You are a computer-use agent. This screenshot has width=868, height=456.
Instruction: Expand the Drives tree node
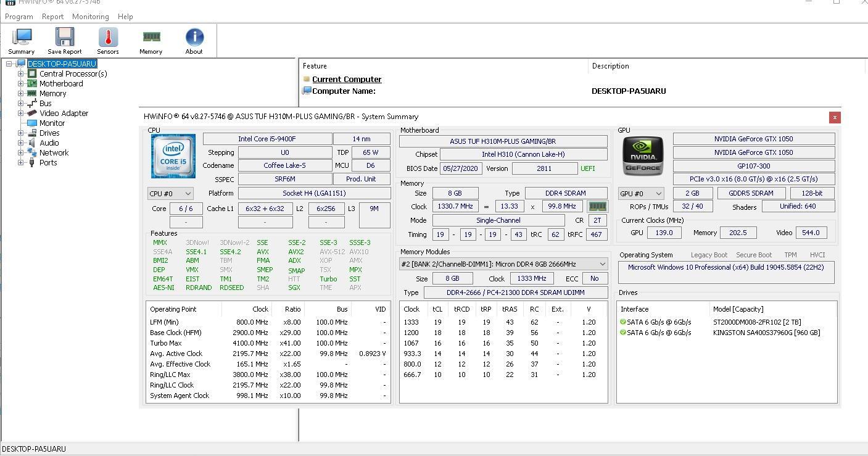pos(20,133)
